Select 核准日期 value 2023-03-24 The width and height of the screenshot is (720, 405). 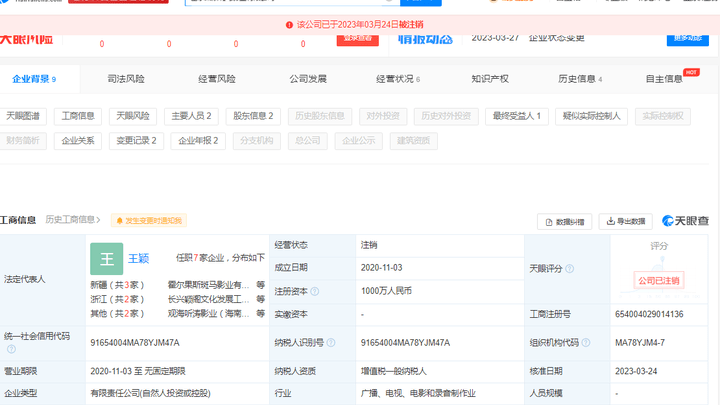click(636, 371)
